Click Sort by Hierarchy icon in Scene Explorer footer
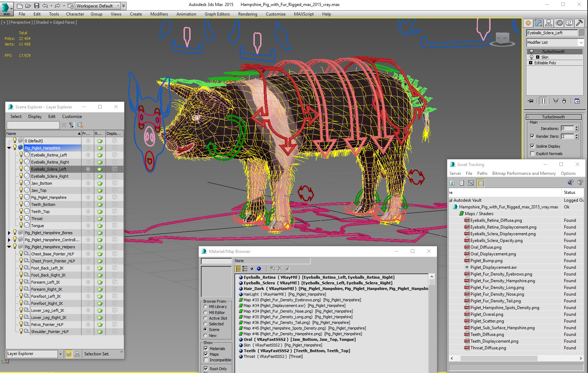Image resolution: width=588 pixels, height=373 pixels. (77, 354)
